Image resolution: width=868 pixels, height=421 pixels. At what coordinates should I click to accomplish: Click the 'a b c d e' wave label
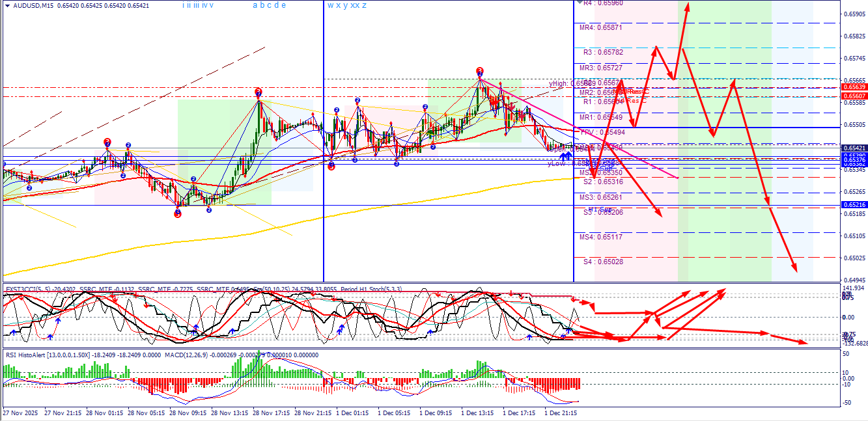point(269,5)
